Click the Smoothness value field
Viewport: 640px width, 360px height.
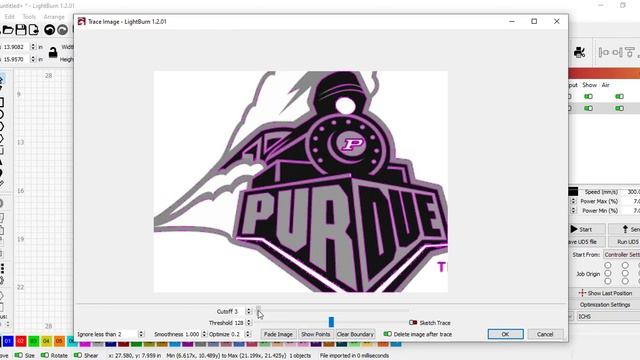[x=192, y=334]
